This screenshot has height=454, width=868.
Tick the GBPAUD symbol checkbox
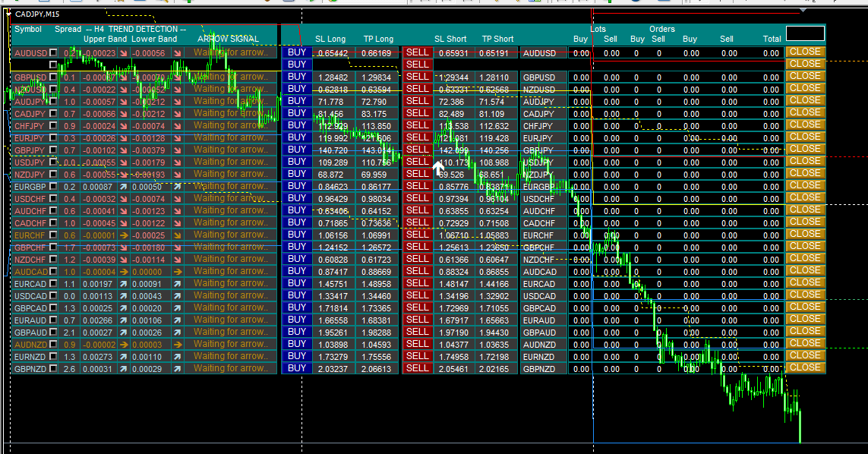click(x=53, y=333)
